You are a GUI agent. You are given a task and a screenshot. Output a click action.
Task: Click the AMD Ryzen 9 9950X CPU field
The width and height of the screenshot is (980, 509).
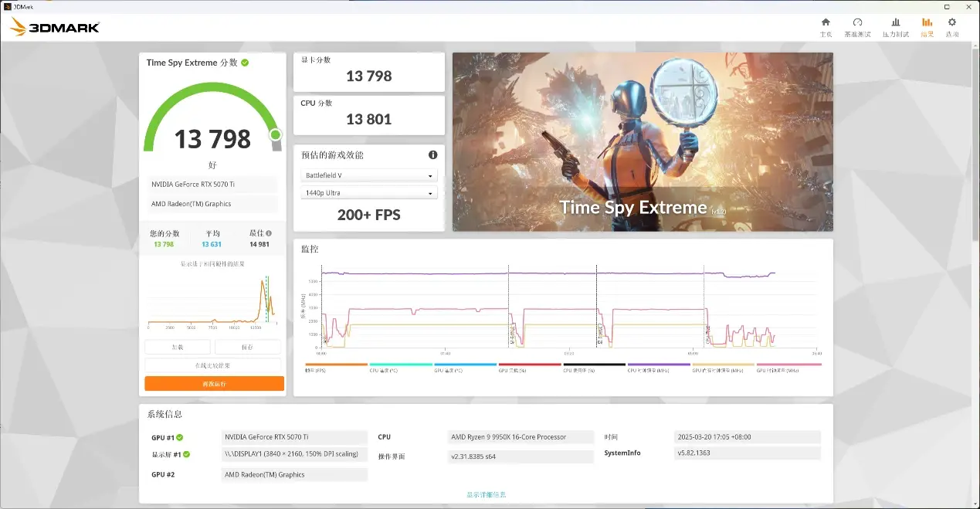[521, 437]
